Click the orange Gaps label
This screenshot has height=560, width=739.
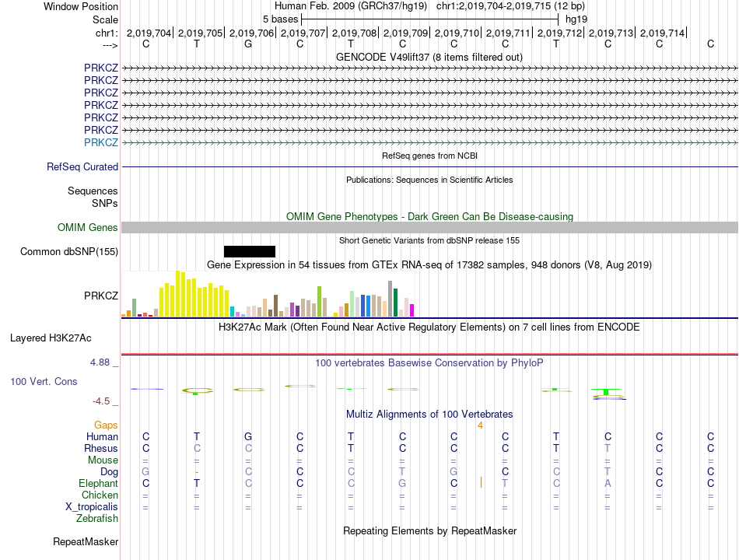(x=106, y=425)
